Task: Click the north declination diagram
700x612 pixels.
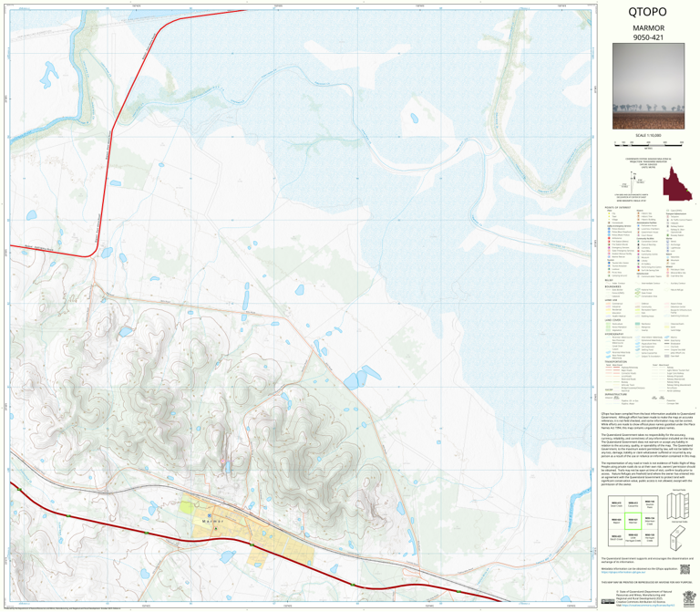Action: click(x=633, y=181)
